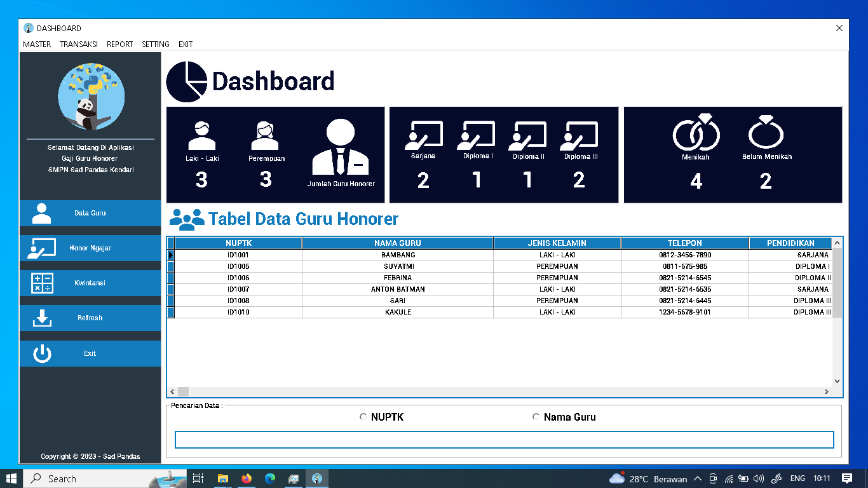Open the SETTING menu
Viewport: 868px width, 488px height.
(x=154, y=44)
